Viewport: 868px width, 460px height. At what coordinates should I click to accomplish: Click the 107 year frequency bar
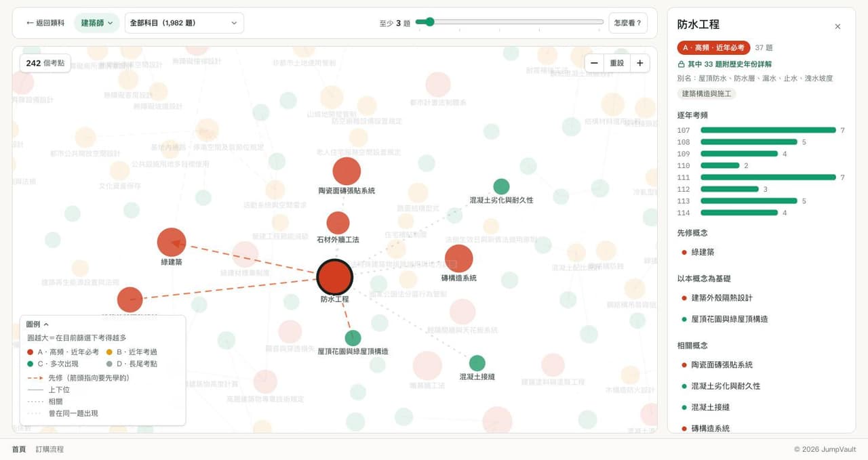tap(768, 130)
